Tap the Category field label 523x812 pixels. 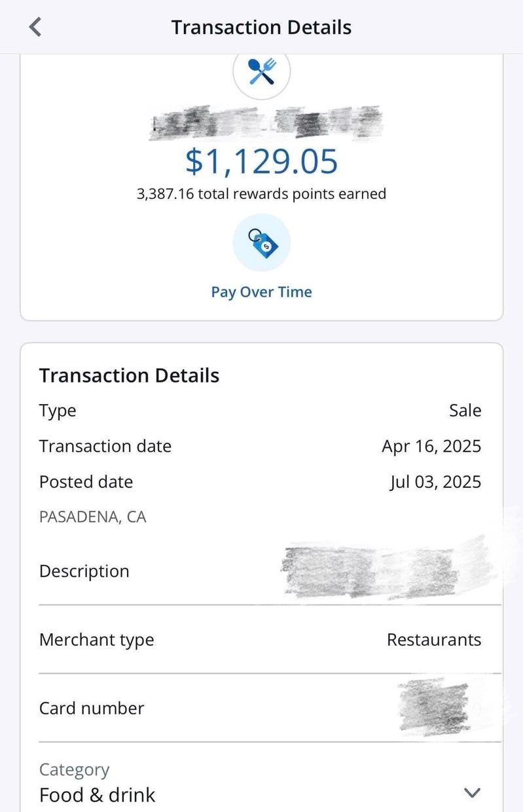[74, 769]
